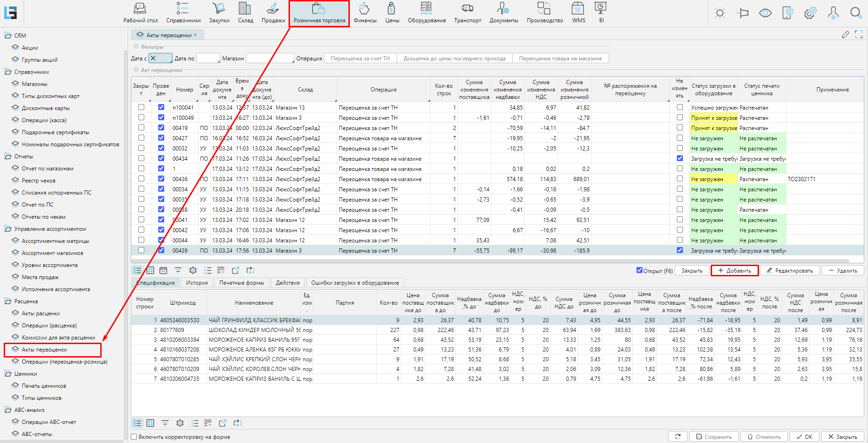Click the Добавить button

coord(734,271)
